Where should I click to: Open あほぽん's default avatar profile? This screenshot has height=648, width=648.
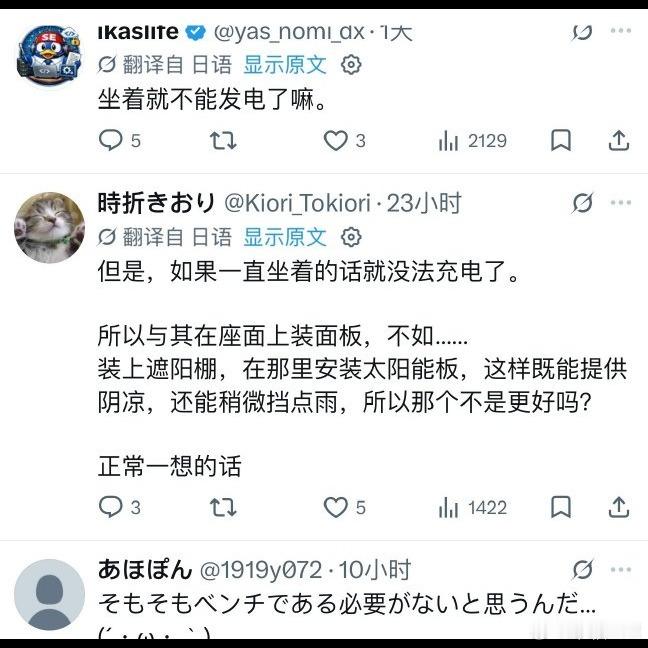point(49,594)
